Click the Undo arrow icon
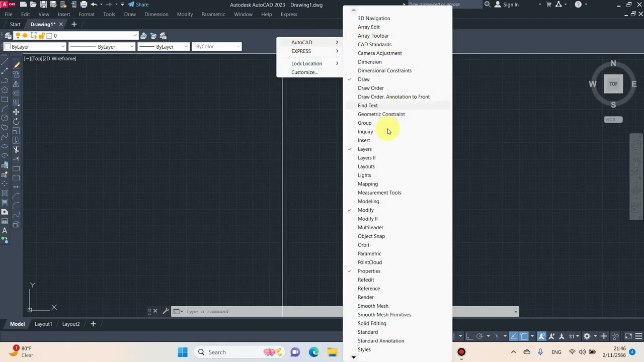 click(94, 5)
